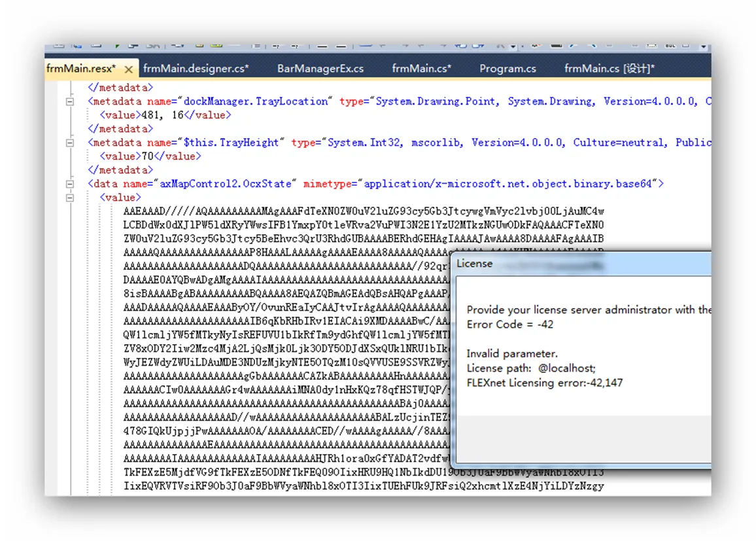The height and width of the screenshot is (541, 756).
Task: Collapse the axMapControl2.OcxState data node
Action: tap(69, 184)
